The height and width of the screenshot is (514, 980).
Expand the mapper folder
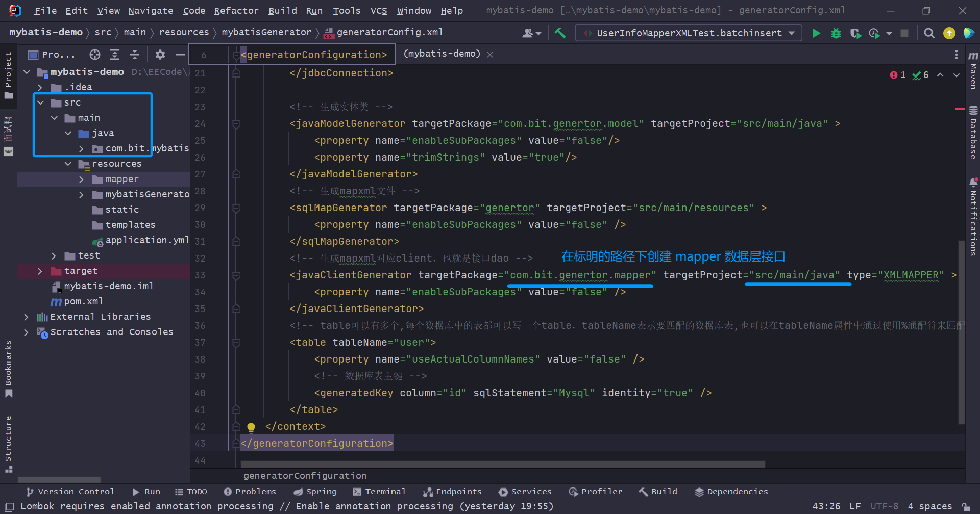(81, 179)
